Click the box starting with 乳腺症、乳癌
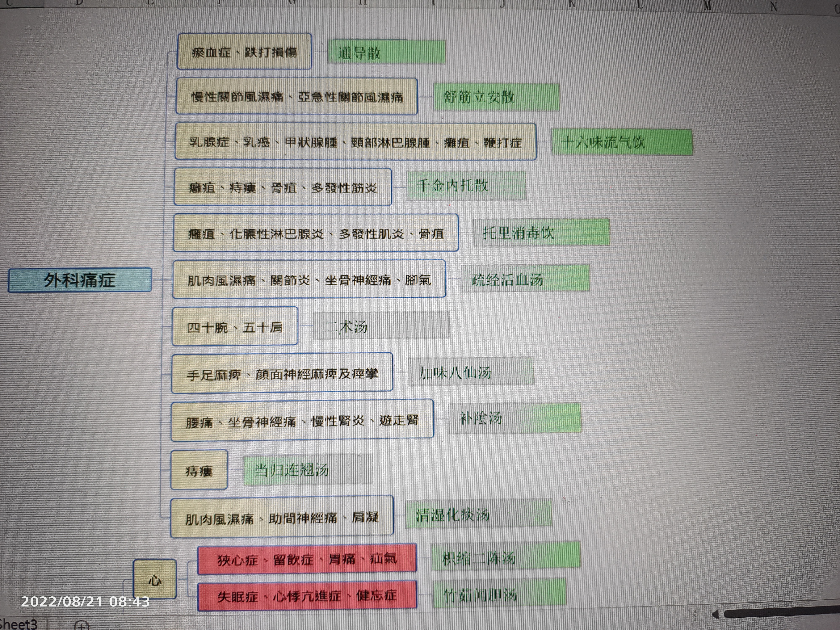Image resolution: width=840 pixels, height=630 pixels. tap(356, 142)
